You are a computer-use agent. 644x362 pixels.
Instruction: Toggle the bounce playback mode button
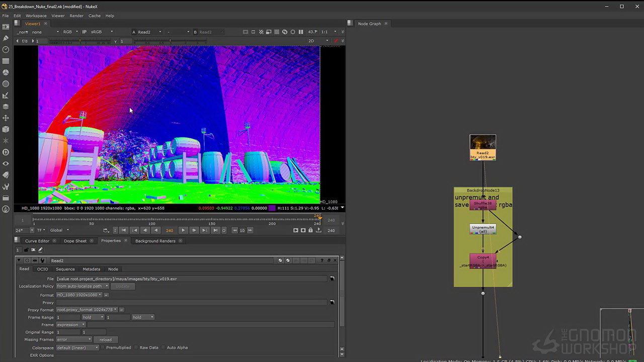[106, 230]
